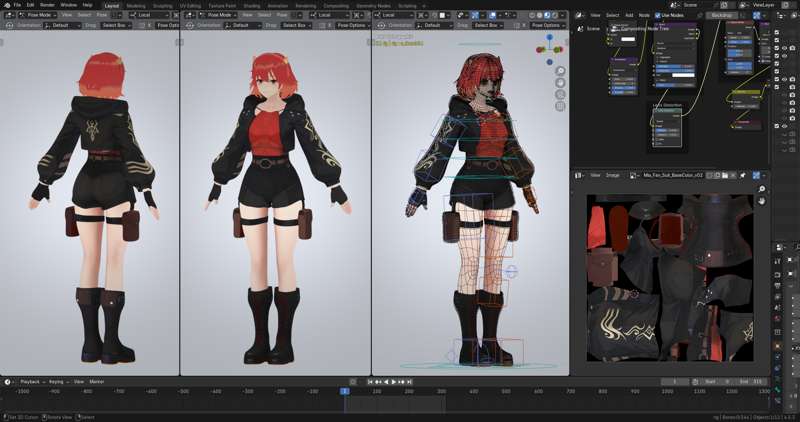Switch to the Modeling workspace tab
800x422 pixels.
(x=136, y=6)
